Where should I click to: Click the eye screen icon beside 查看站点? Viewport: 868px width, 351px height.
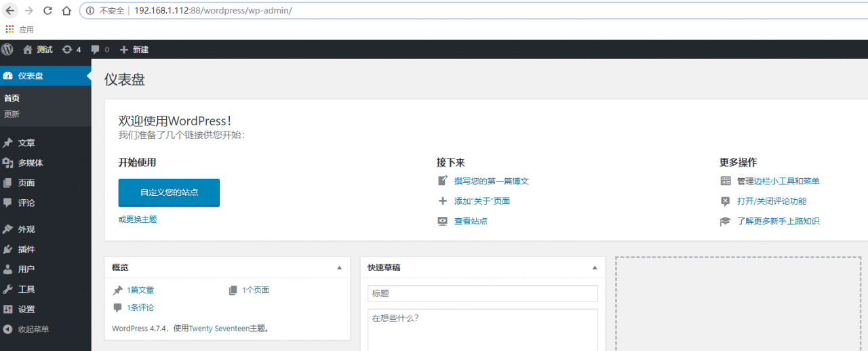443,221
